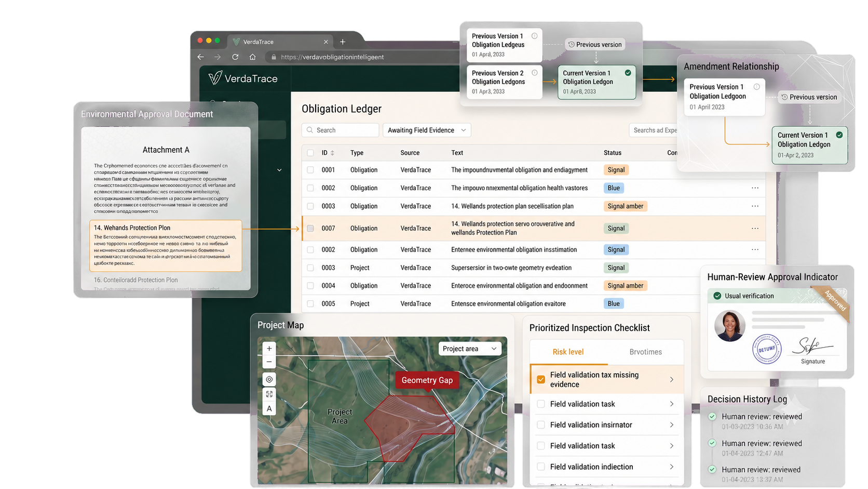Click the 14. Wehands Protection Plon section
This screenshot has width=868, height=489.
[x=166, y=246]
